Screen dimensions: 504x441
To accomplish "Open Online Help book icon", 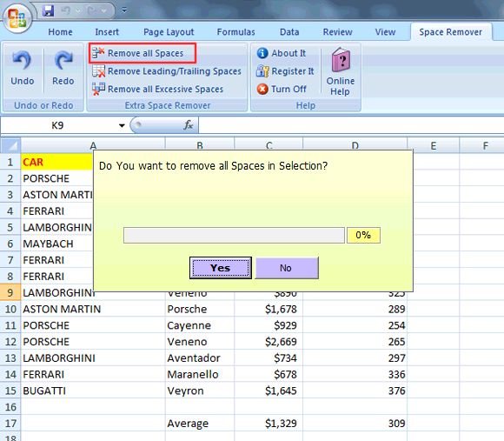I will (x=341, y=59).
